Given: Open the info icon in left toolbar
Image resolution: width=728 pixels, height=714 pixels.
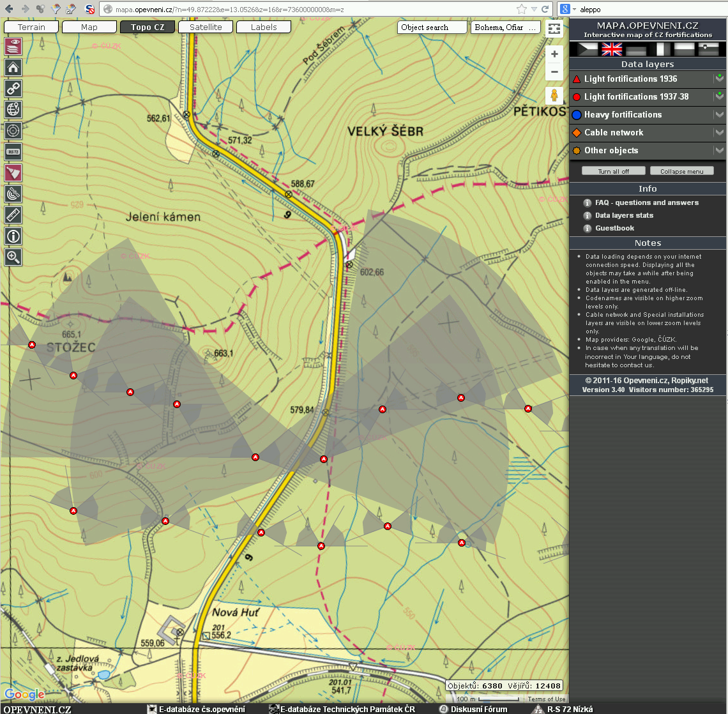Looking at the screenshot, I should tap(13, 236).
